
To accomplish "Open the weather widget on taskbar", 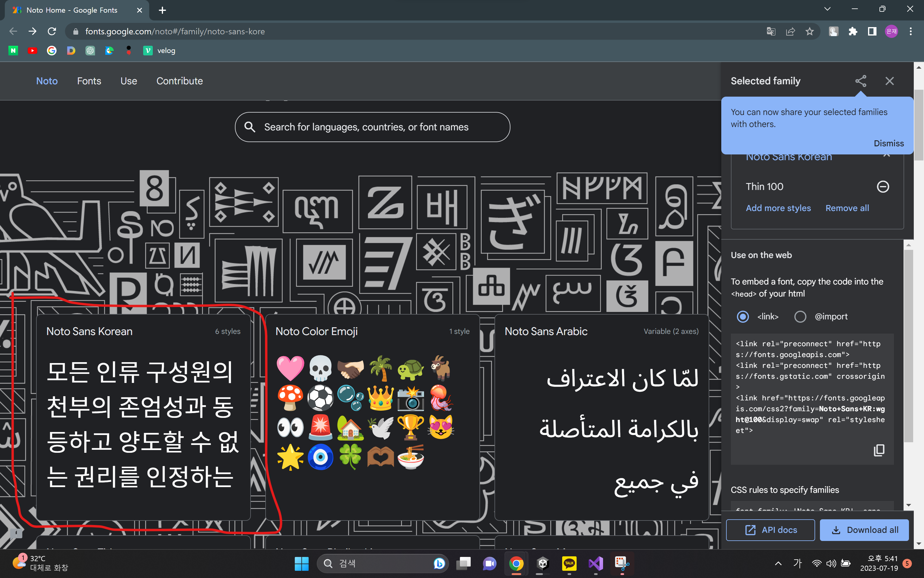I will coord(41,563).
